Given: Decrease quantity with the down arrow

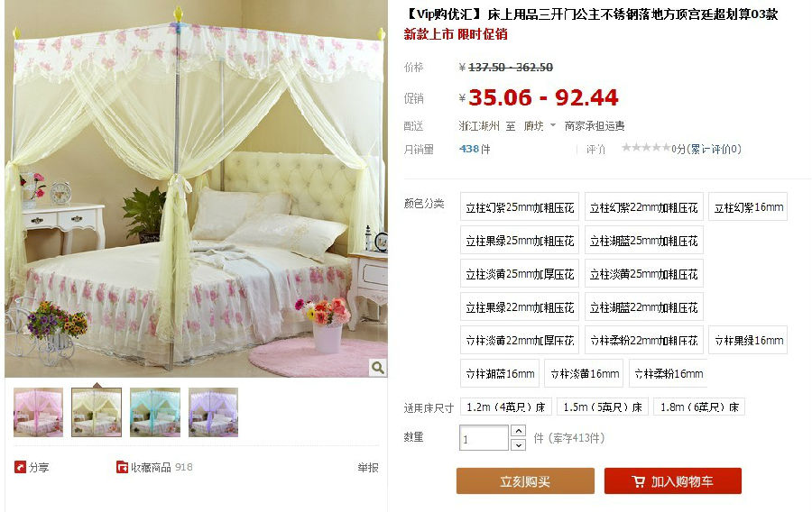Looking at the screenshot, I should (518, 444).
